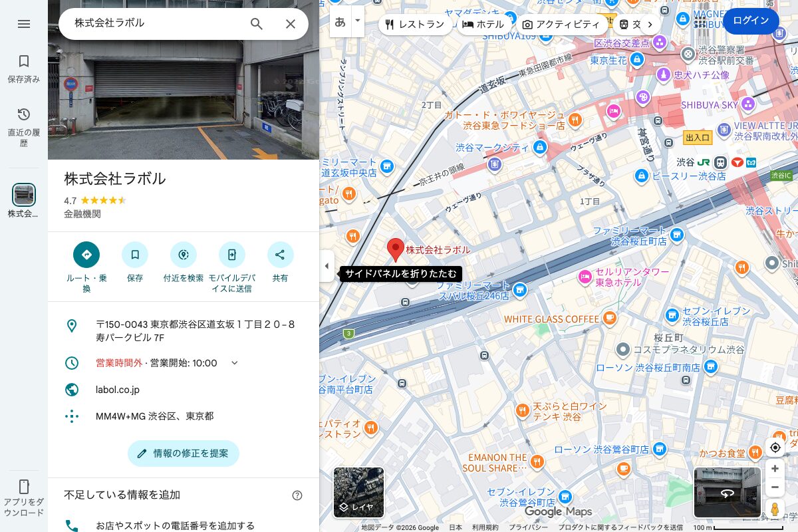Click the search magnifier icon
The height and width of the screenshot is (532, 798).
256,23
